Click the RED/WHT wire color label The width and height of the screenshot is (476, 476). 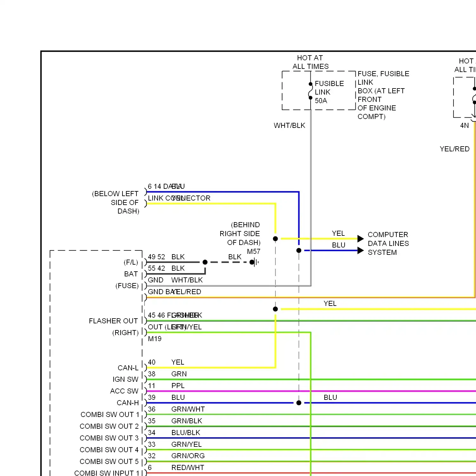[x=188, y=468]
